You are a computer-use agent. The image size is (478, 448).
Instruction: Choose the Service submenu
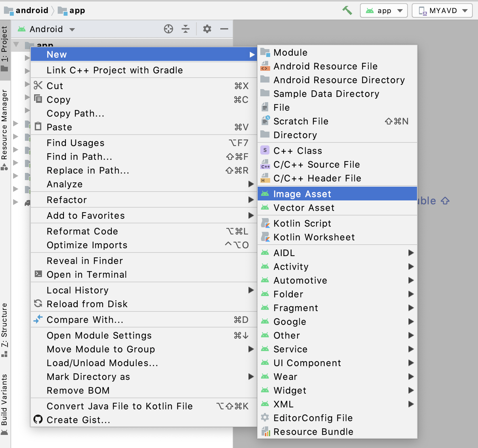click(x=337, y=349)
